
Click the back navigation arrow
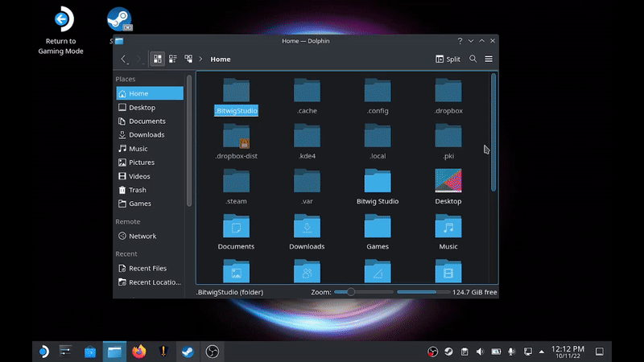(124, 59)
